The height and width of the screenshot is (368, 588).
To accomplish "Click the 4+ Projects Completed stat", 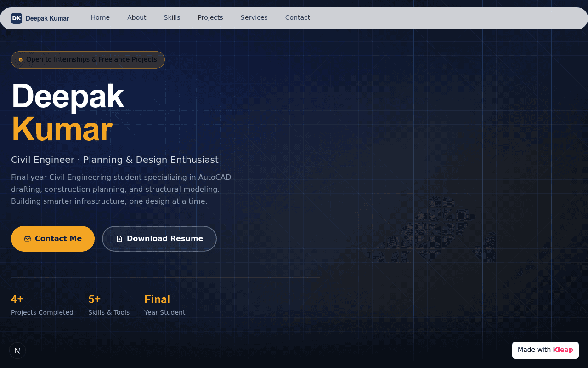I will (42, 305).
